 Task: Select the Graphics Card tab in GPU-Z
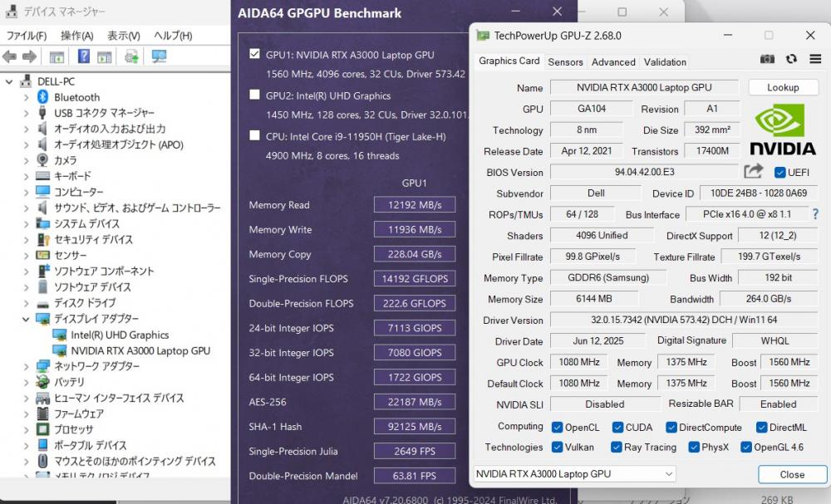[x=509, y=61]
